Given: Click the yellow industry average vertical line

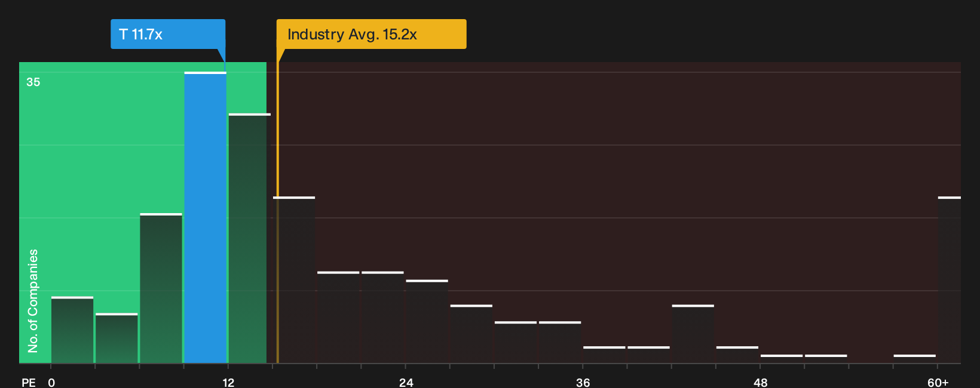Looking at the screenshot, I should tap(277, 206).
